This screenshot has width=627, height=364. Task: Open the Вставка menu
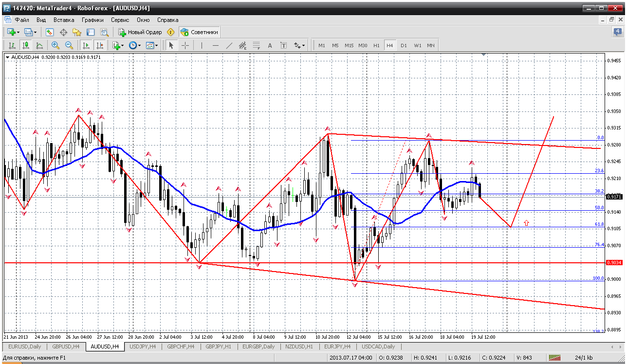tap(64, 20)
